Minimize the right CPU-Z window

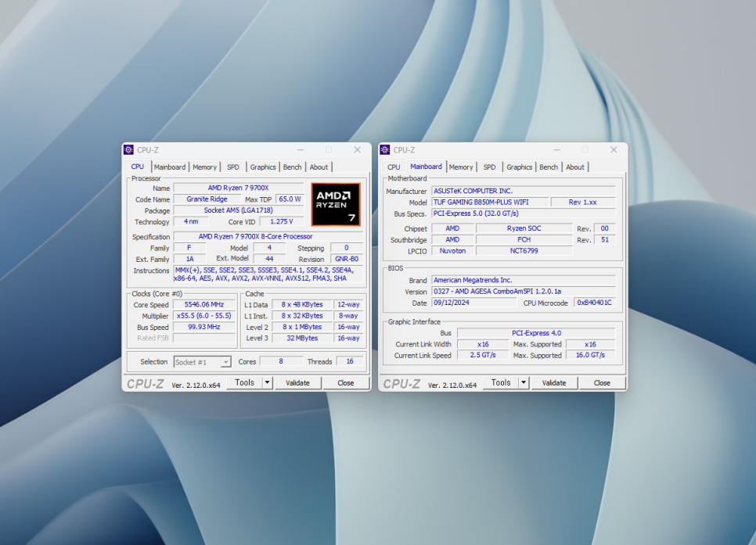pyautogui.click(x=557, y=150)
